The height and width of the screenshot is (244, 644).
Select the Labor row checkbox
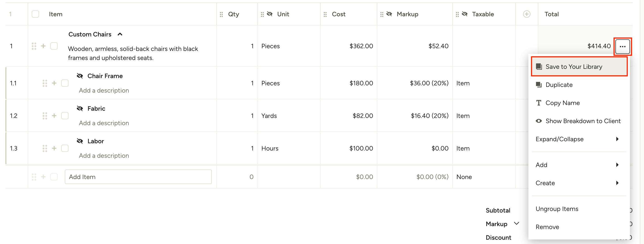pyautogui.click(x=65, y=148)
